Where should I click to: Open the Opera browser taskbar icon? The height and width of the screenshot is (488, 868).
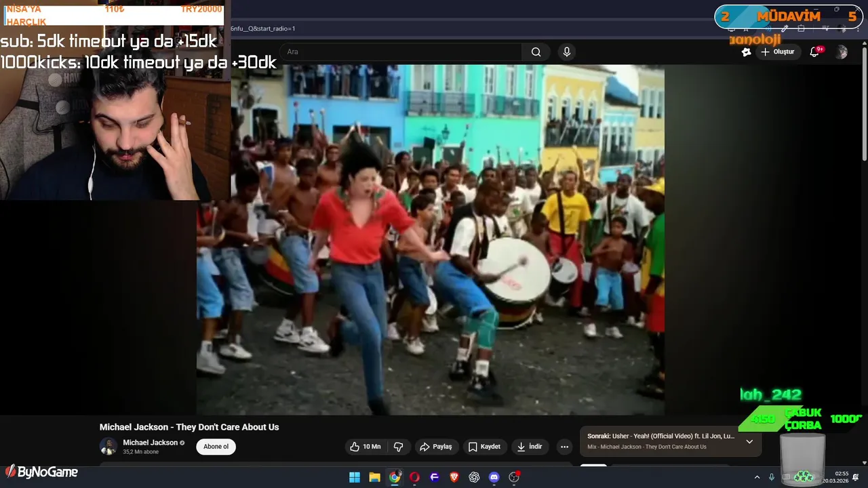pos(414,477)
